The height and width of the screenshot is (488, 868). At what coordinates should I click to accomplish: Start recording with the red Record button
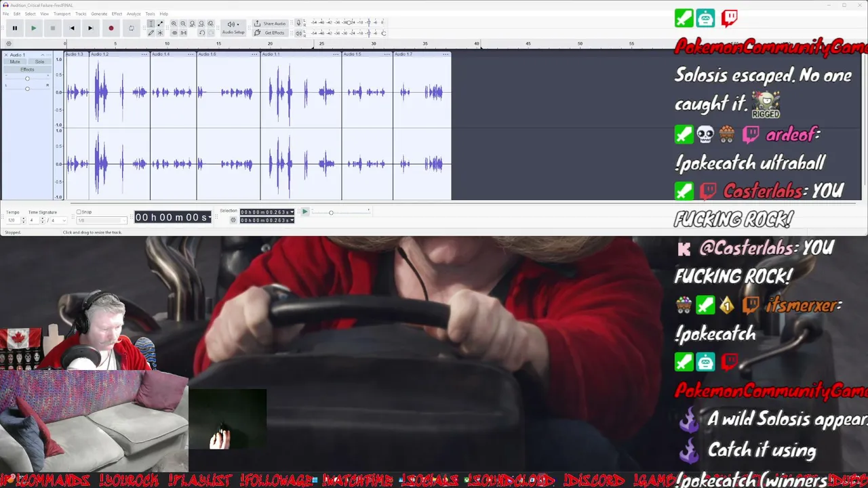coord(111,28)
